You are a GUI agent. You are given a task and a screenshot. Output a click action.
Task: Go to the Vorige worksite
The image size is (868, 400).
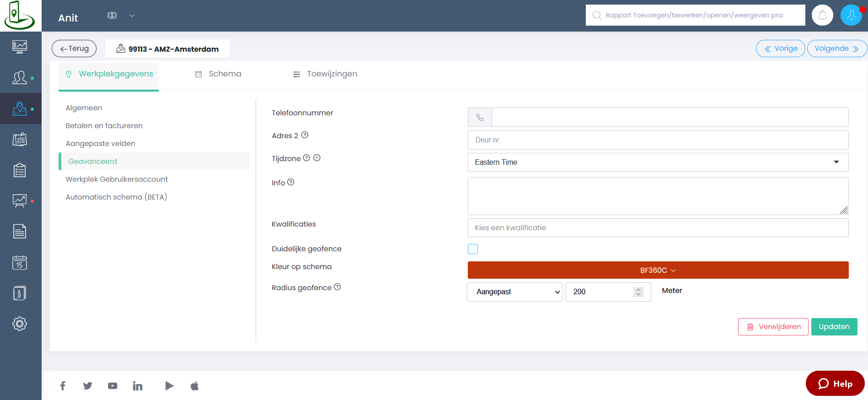click(781, 49)
